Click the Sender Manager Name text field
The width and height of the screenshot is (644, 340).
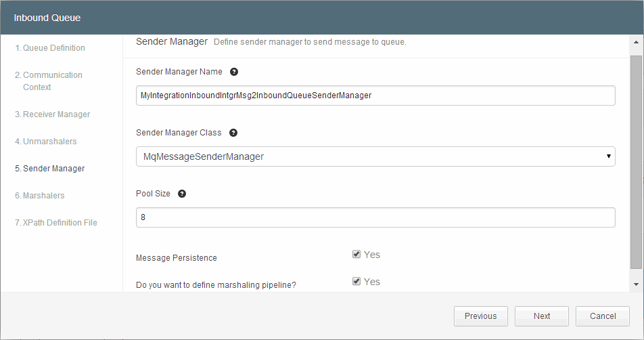click(x=375, y=95)
